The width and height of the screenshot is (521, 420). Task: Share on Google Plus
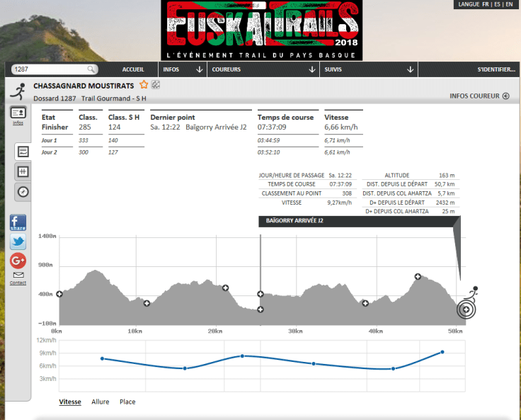tap(18, 261)
